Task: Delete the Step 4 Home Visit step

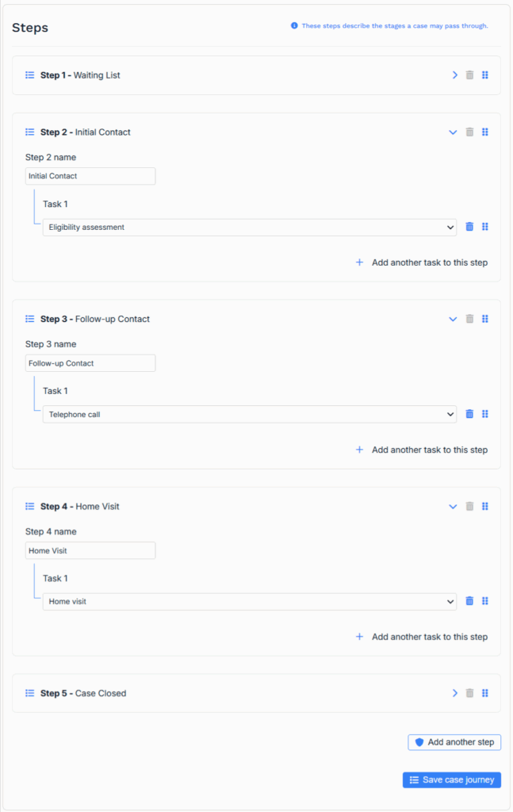Action: tap(469, 507)
